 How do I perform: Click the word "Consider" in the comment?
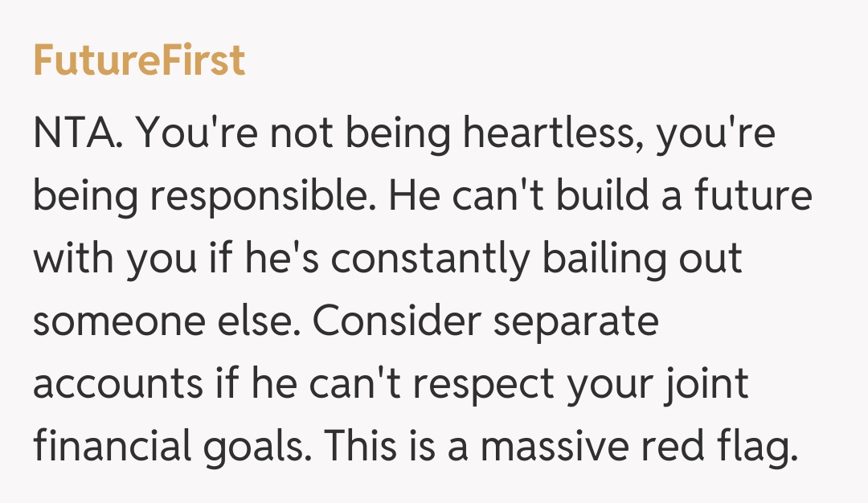pyautogui.click(x=398, y=323)
